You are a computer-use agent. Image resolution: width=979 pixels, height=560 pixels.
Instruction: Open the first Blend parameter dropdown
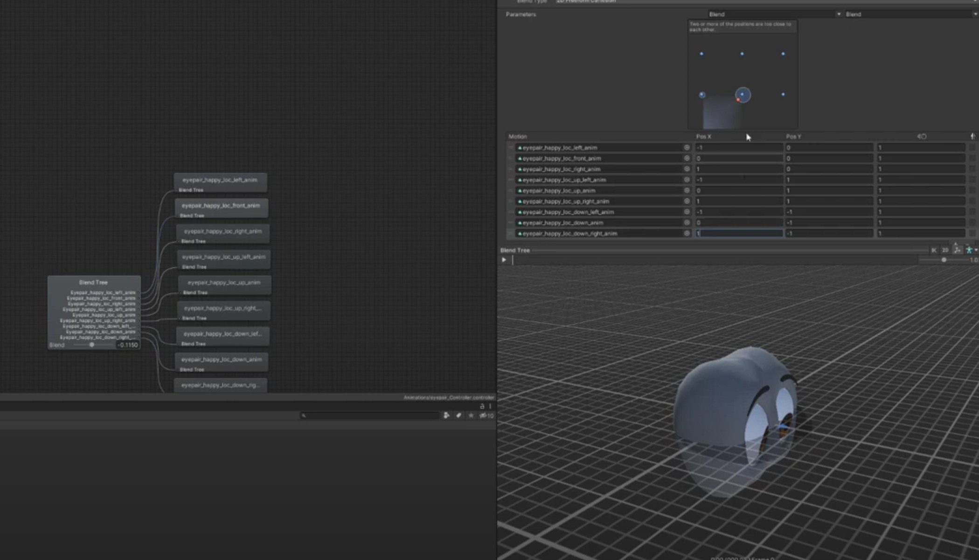[774, 14]
